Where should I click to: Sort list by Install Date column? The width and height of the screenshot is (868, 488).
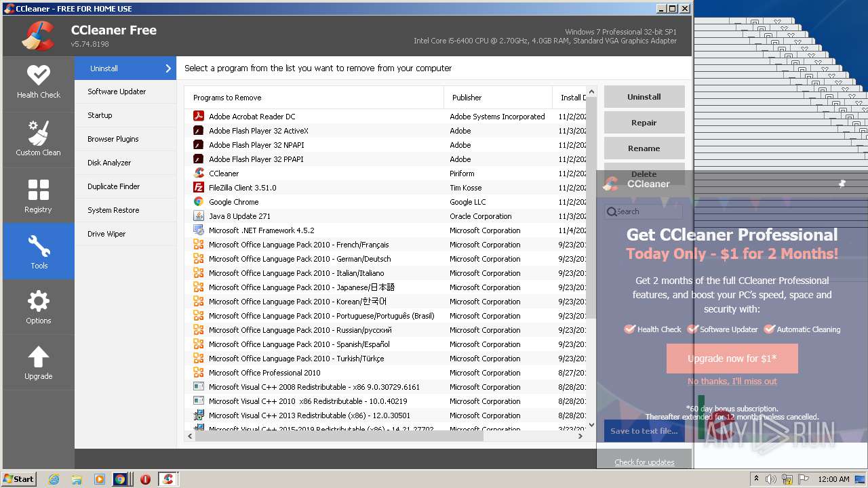pos(570,97)
